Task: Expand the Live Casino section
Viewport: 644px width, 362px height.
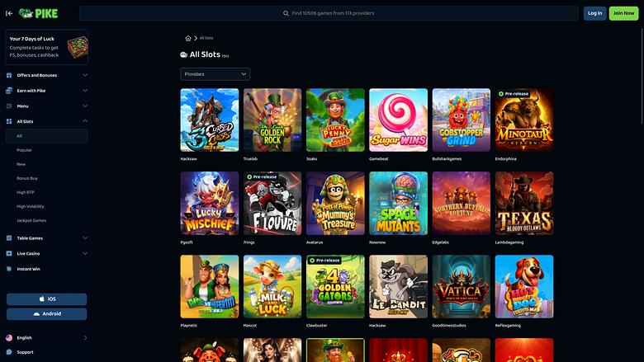Action: (85, 253)
